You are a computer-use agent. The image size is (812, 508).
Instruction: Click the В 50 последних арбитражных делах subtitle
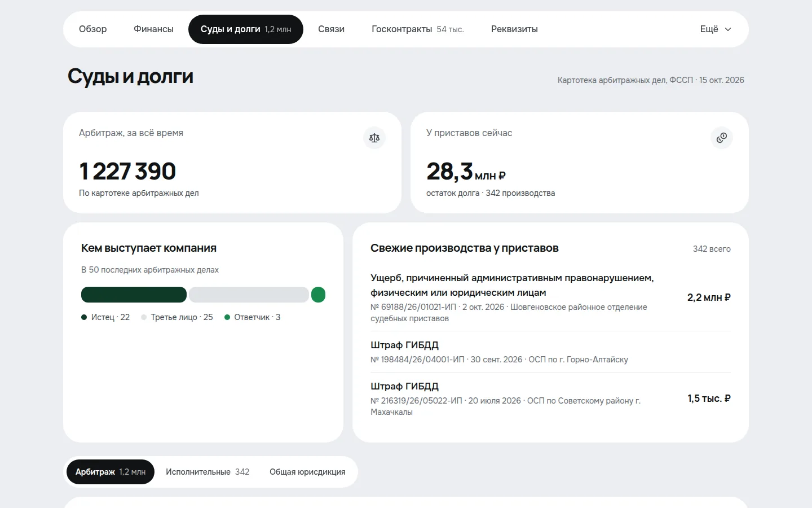tap(150, 270)
